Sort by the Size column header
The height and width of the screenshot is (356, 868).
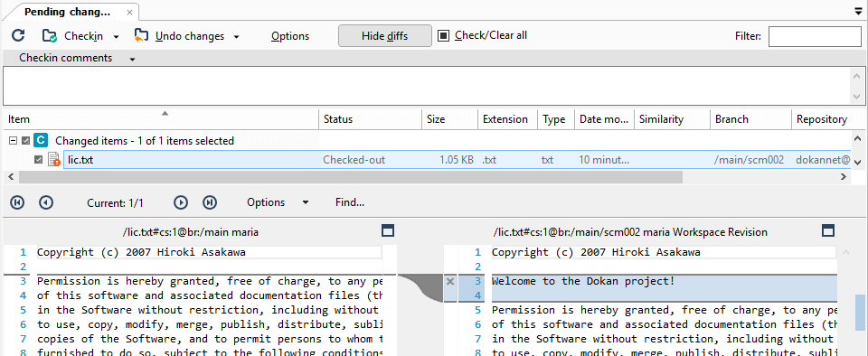pyautogui.click(x=450, y=119)
